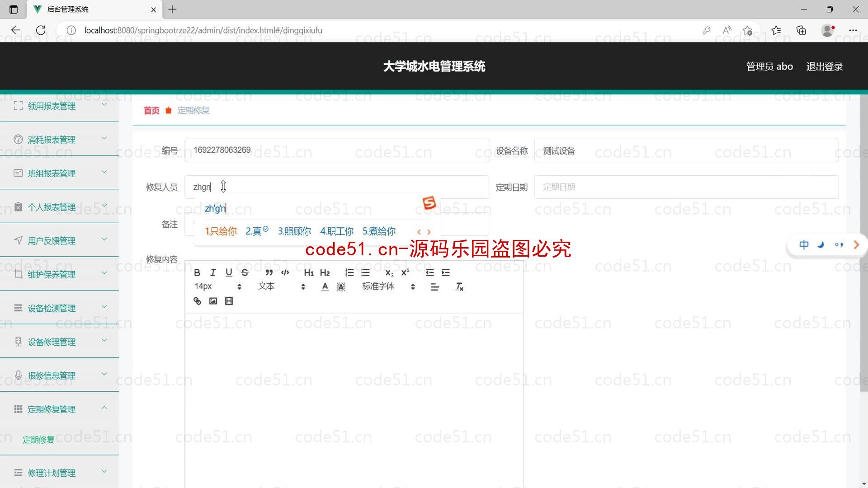Expand 报修信息管理 sidebar menu
The width and height of the screenshot is (868, 488).
pos(59,375)
